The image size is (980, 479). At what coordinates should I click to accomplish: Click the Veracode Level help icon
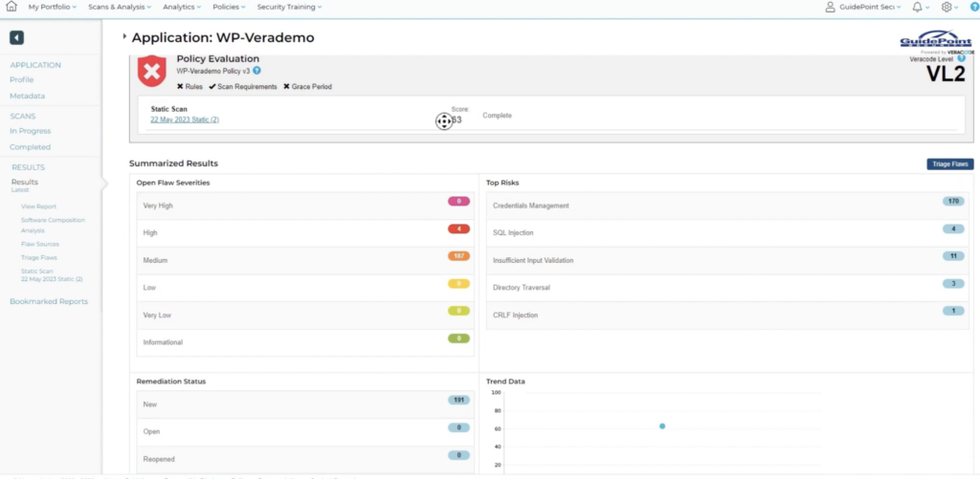tap(961, 58)
